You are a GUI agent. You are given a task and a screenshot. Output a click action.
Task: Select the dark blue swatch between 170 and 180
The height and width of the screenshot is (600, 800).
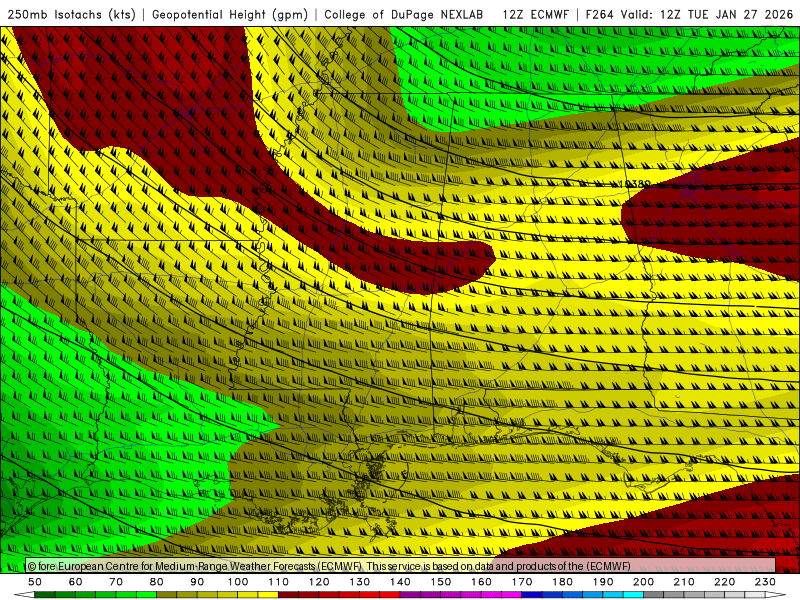532,595
